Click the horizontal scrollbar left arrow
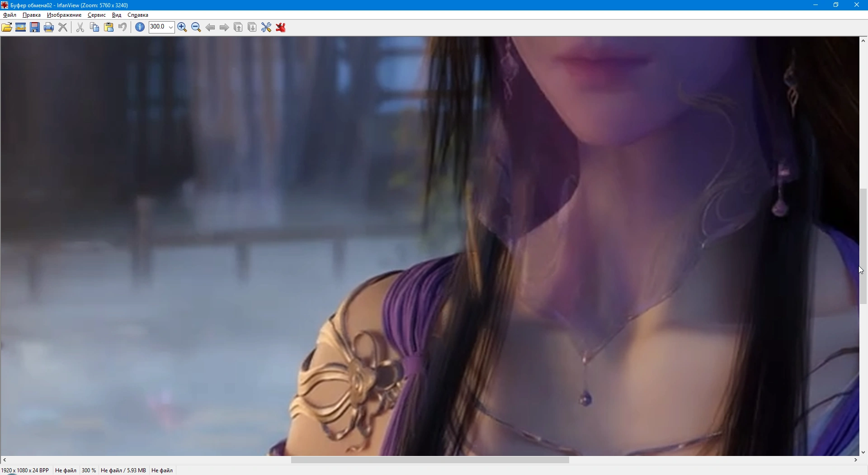This screenshot has height=475, width=868. click(x=5, y=460)
